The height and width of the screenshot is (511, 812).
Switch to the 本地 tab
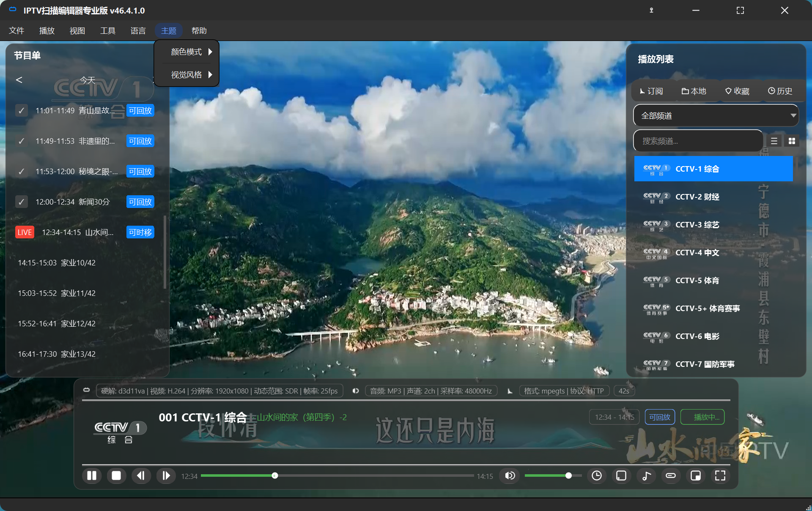click(694, 91)
